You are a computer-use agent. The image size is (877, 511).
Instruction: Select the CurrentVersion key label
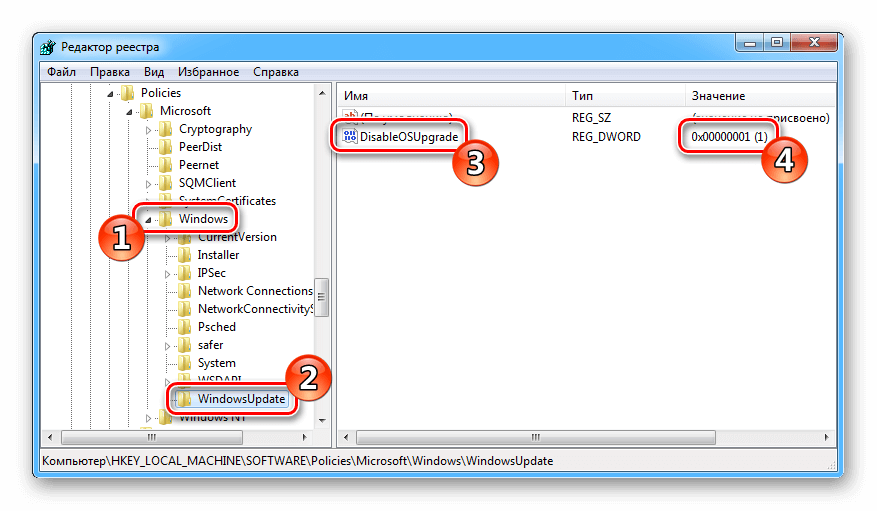pos(237,237)
